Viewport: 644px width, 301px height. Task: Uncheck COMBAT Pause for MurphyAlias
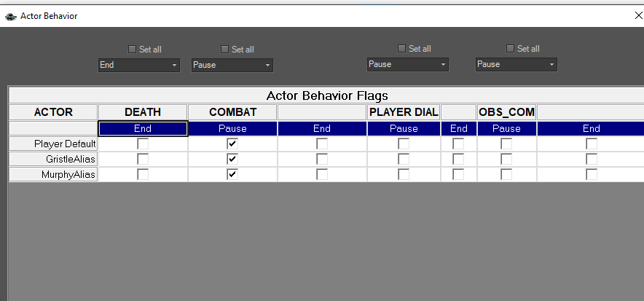pos(232,174)
